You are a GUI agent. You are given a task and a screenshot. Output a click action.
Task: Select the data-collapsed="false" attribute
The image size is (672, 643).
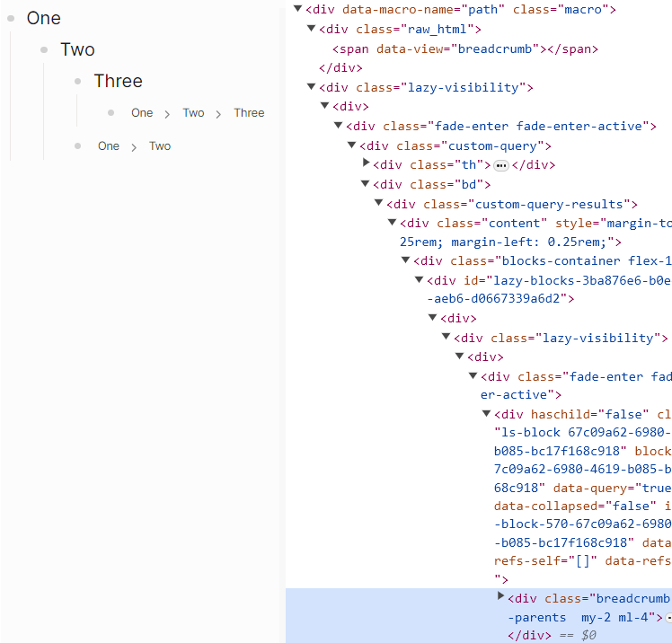coord(575,506)
